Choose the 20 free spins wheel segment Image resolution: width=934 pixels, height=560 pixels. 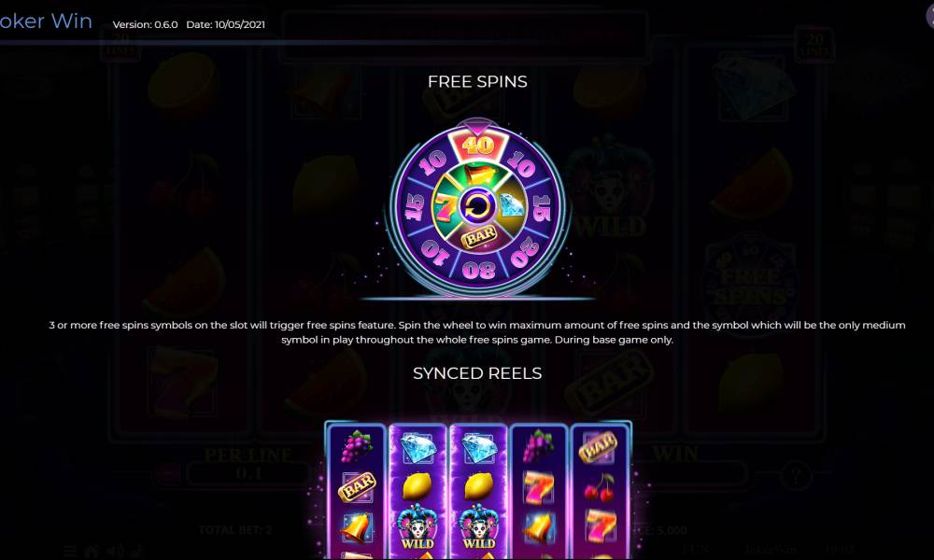(521, 251)
